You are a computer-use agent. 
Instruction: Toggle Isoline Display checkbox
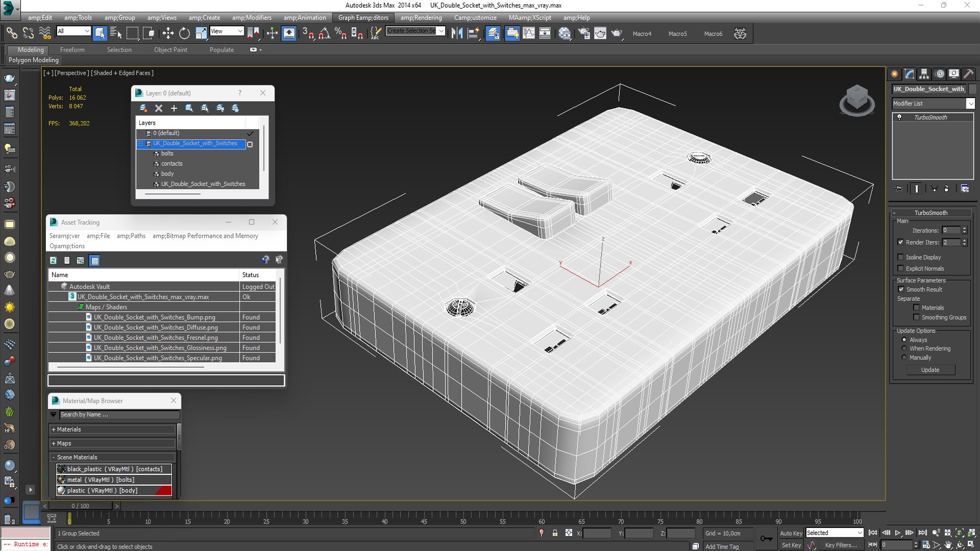tap(901, 257)
